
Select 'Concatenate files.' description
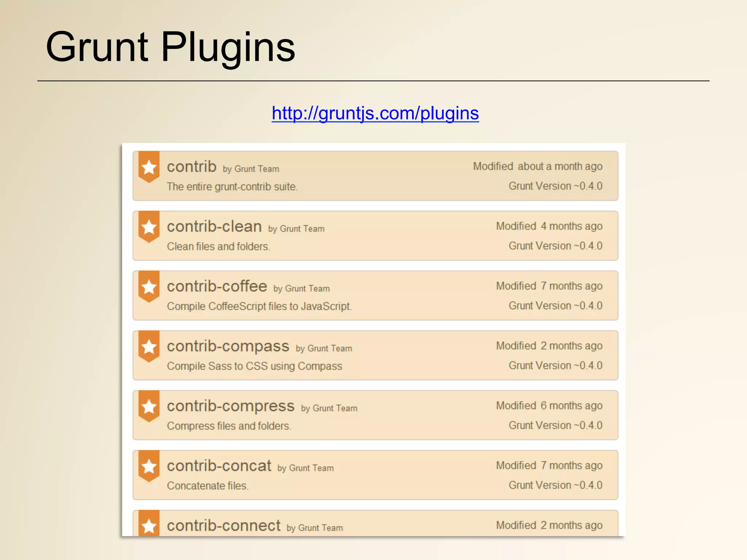pos(208,486)
